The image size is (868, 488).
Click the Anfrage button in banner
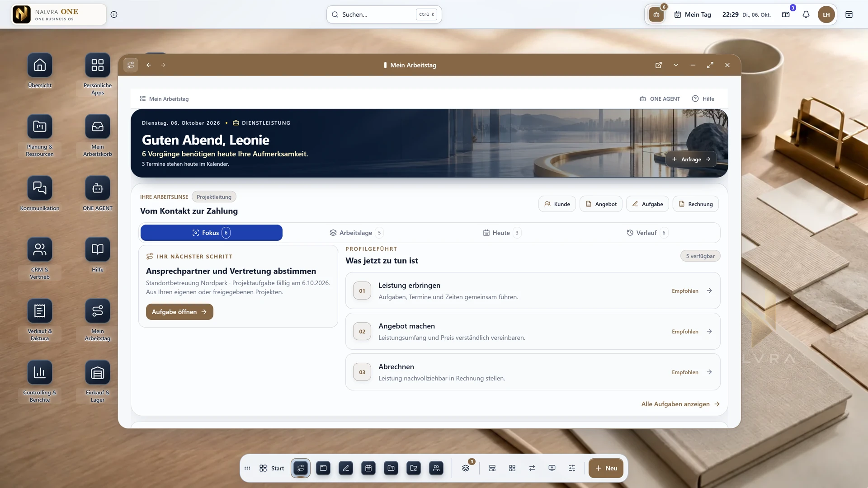pos(691,159)
